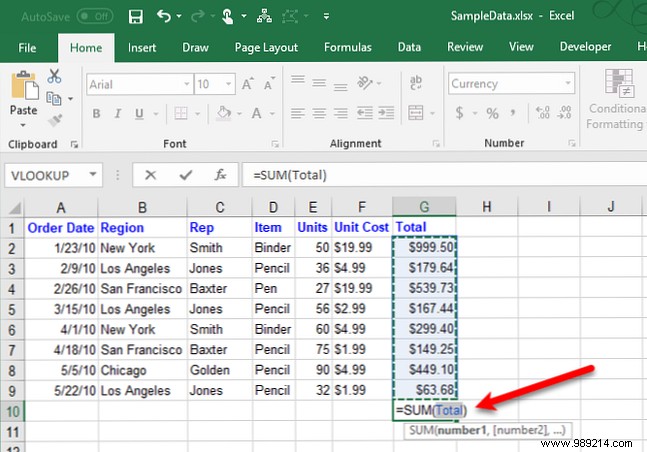Align text right

340,113
